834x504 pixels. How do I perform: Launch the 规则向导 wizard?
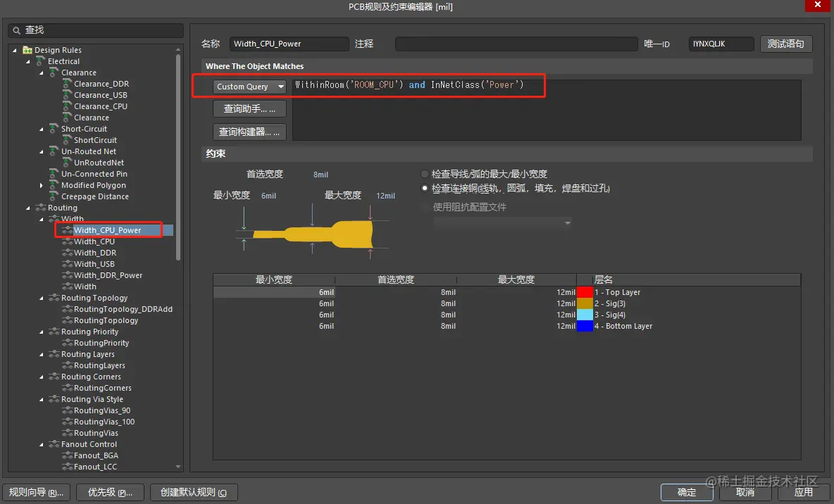[36, 492]
